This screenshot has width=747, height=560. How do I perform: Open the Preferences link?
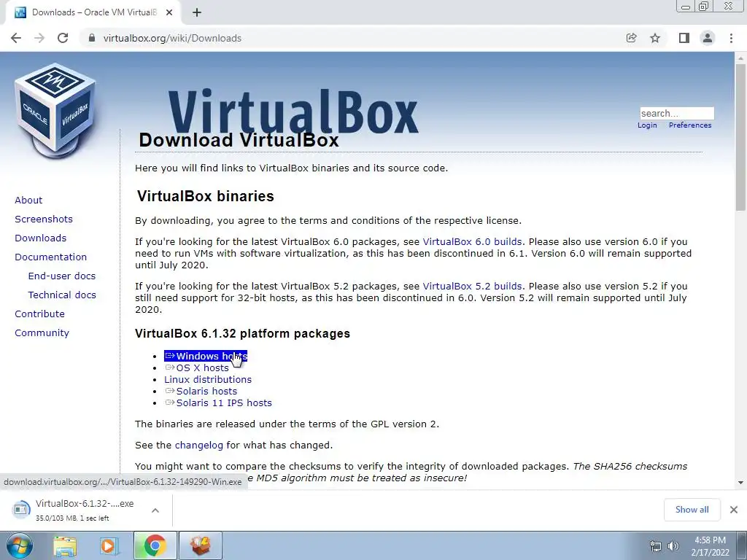click(x=690, y=125)
